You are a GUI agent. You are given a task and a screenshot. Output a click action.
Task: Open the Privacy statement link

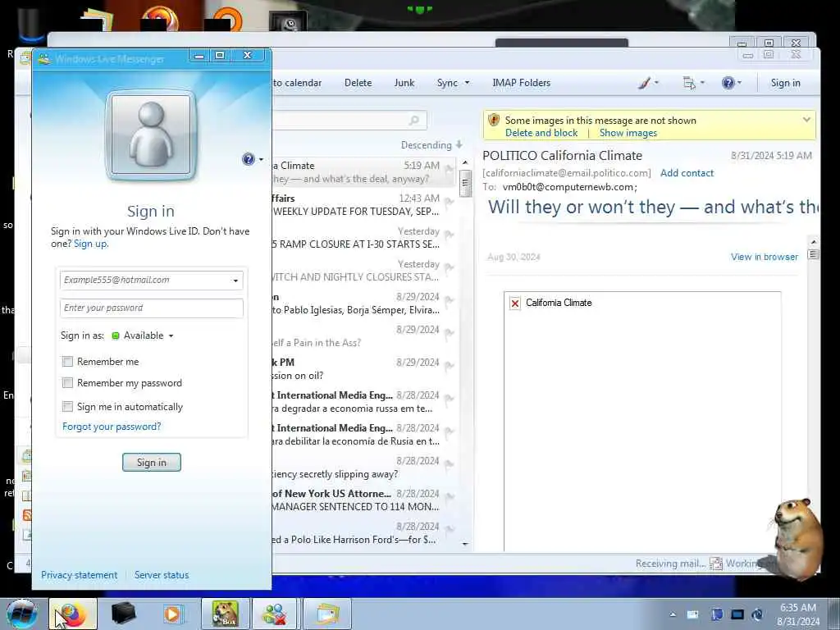[80, 575]
